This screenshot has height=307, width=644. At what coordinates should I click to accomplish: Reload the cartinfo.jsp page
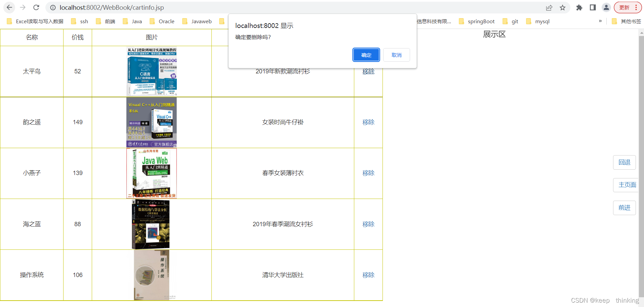click(36, 7)
